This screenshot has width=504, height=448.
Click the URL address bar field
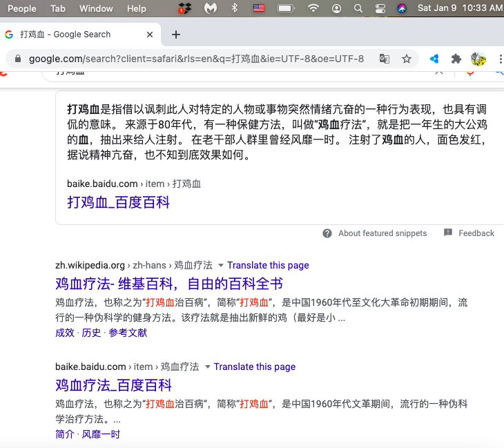196,59
